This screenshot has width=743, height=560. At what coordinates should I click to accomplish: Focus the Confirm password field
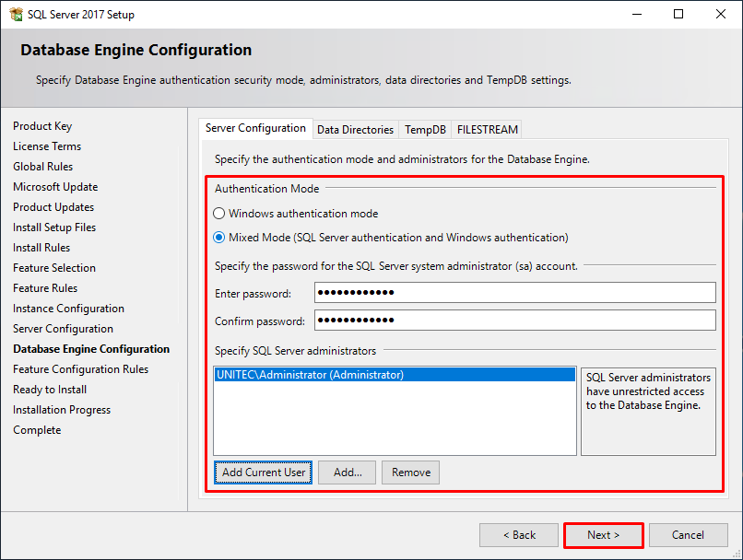pos(515,320)
